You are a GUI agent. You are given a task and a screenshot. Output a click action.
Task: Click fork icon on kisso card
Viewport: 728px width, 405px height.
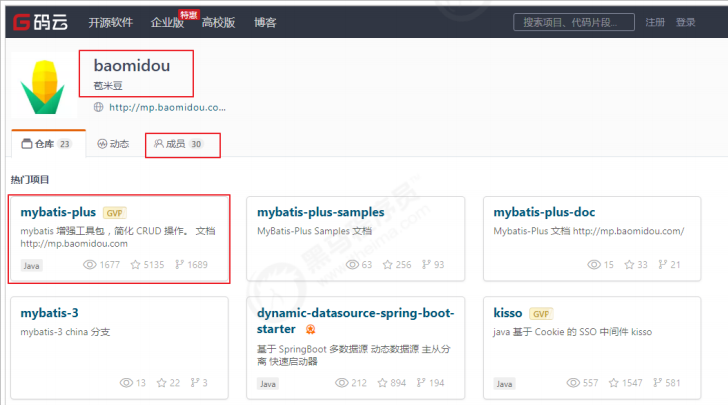click(x=657, y=382)
